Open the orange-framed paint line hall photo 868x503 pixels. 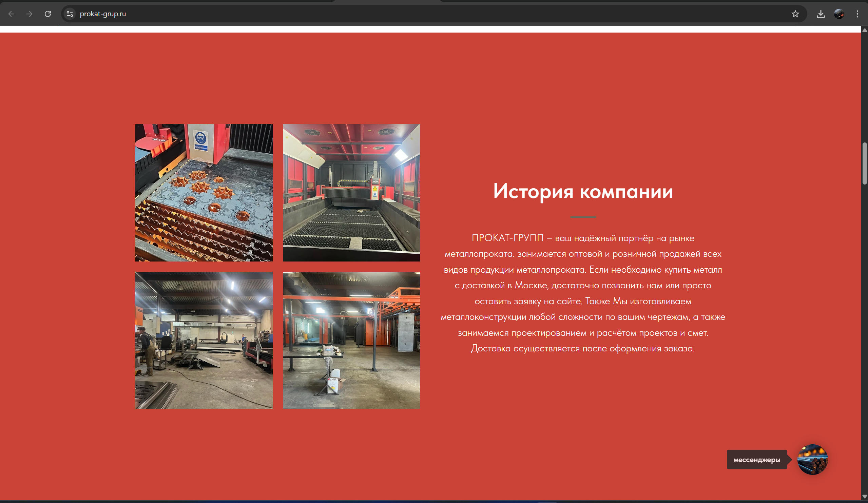tap(351, 341)
